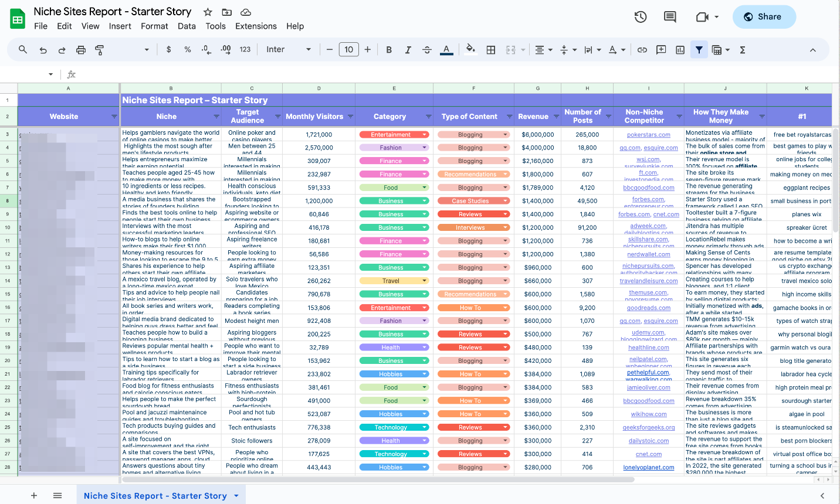840x504 pixels.
Task: Open the Extensions menu
Action: click(256, 26)
